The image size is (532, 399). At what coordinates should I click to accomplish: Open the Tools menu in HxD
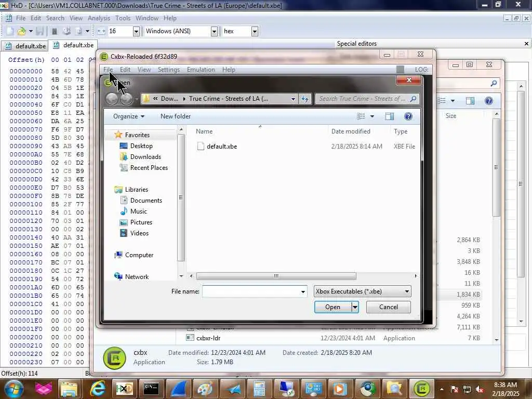pos(123,18)
